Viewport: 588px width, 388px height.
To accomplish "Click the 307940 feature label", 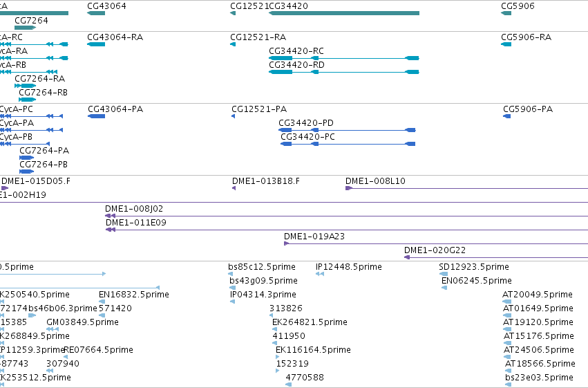I will 63,364.
